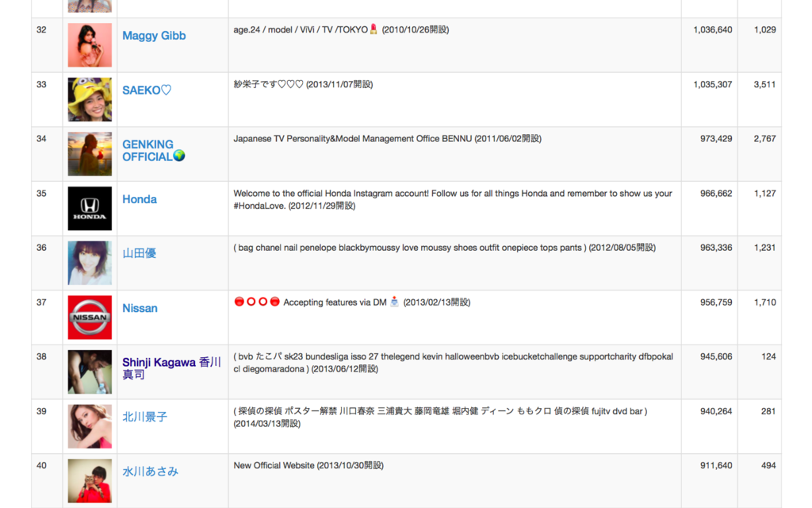Viewport: 812px width, 508px height.
Task: Click 山田優's profile photo
Action: click(90, 263)
